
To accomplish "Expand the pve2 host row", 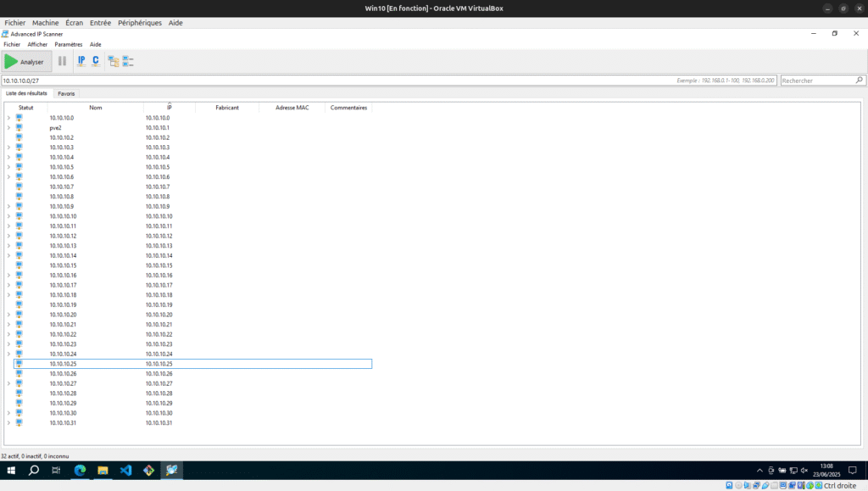I will (x=8, y=127).
